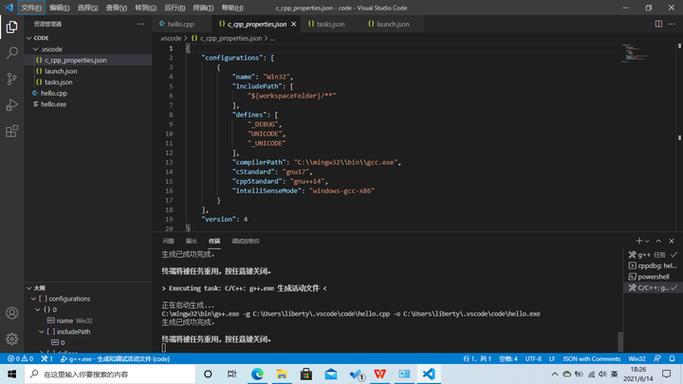Show hidden system tray icons

click(x=555, y=374)
